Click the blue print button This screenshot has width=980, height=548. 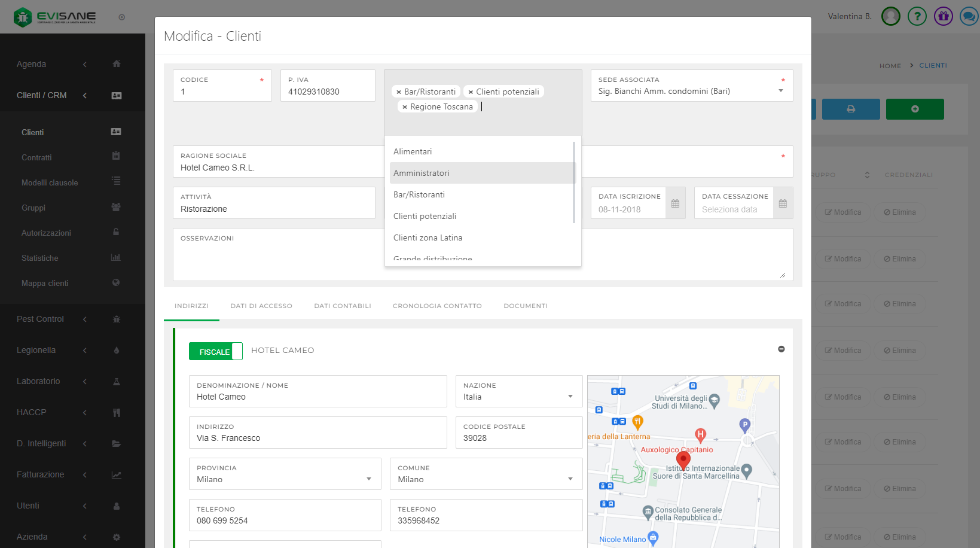tap(850, 109)
